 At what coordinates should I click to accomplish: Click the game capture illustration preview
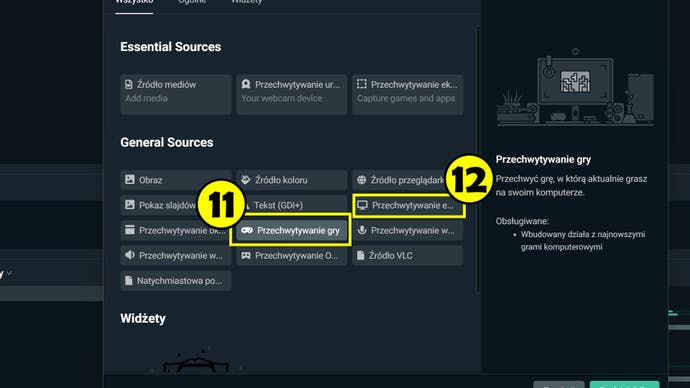(575, 88)
